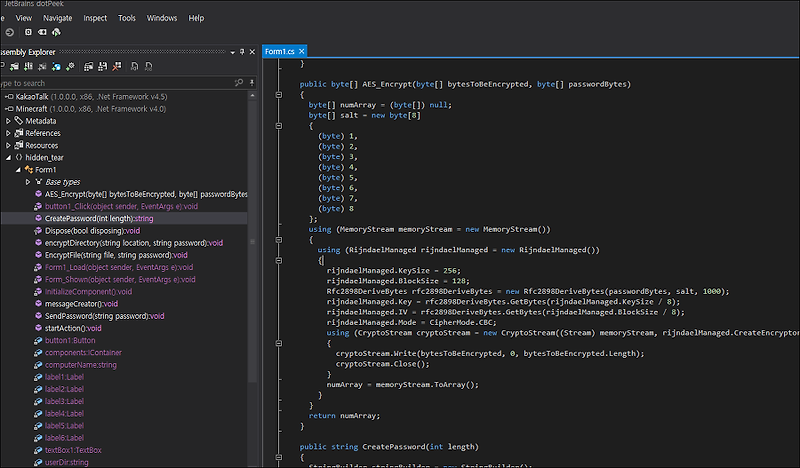Collapse the hidden_tear namespace node

point(8,158)
